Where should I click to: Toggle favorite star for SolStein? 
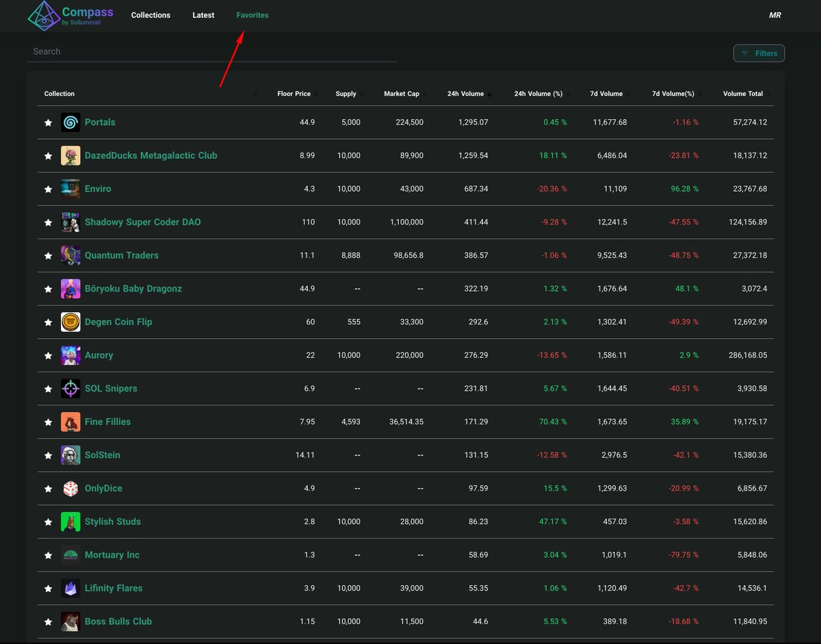48,455
